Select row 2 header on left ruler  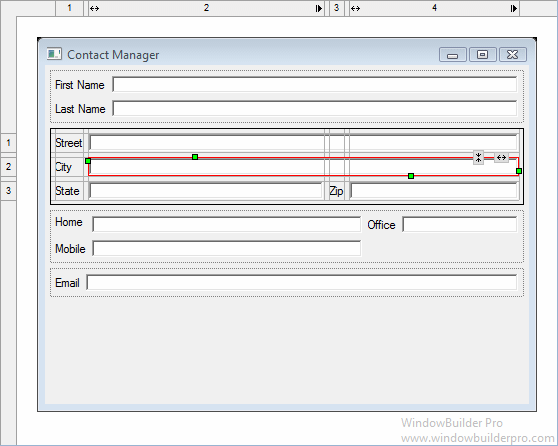(x=8, y=167)
